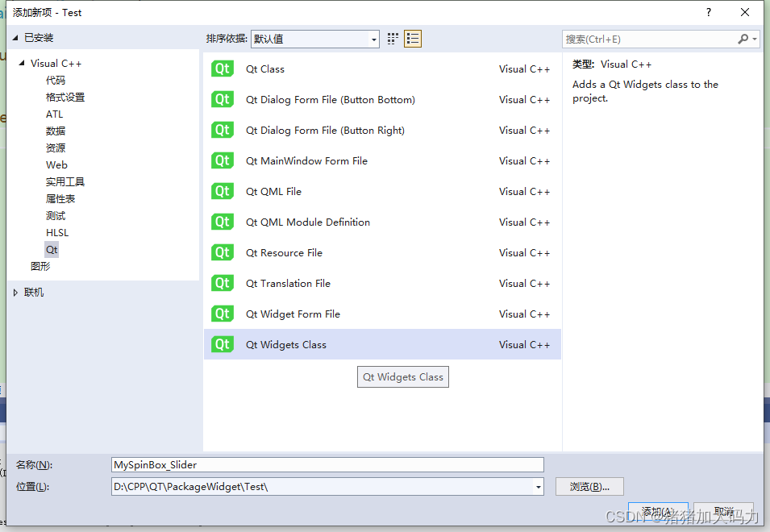Select the ATL category
Image resolution: width=770 pixels, height=532 pixels.
click(x=54, y=114)
